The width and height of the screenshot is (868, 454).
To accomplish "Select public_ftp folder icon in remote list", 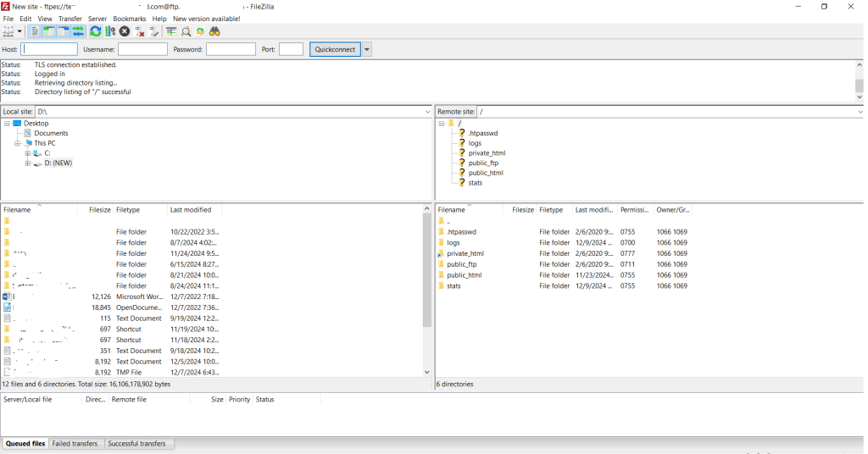I will pos(441,264).
